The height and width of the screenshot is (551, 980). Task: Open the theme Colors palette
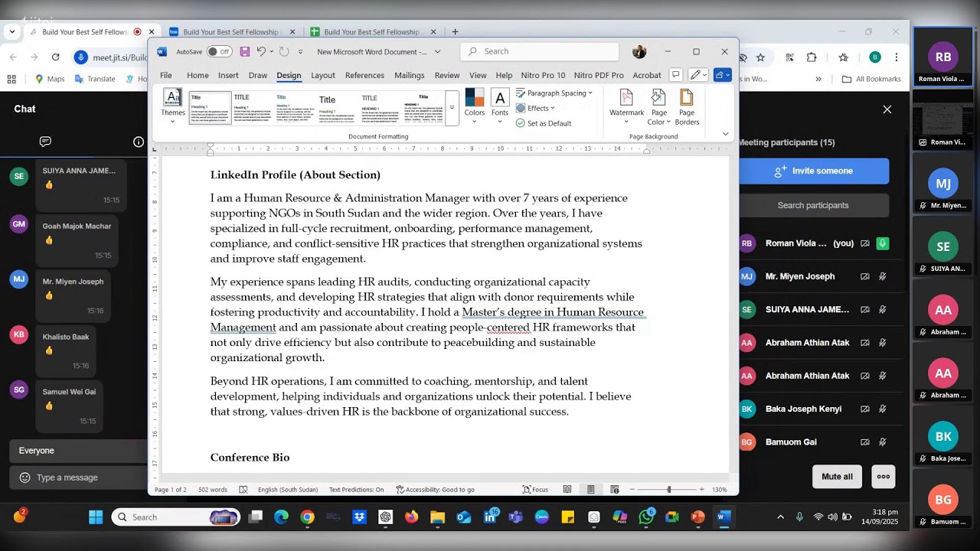pos(475,106)
